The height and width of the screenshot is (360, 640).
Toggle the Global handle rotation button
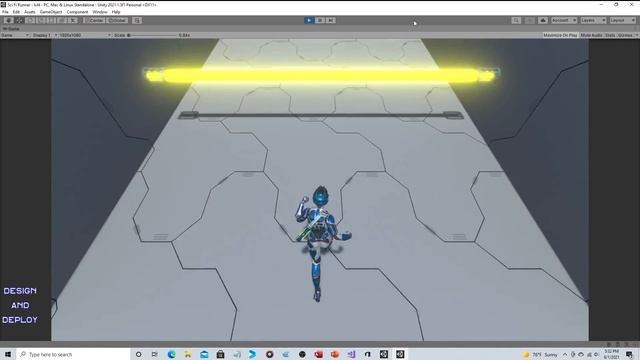(x=117, y=20)
